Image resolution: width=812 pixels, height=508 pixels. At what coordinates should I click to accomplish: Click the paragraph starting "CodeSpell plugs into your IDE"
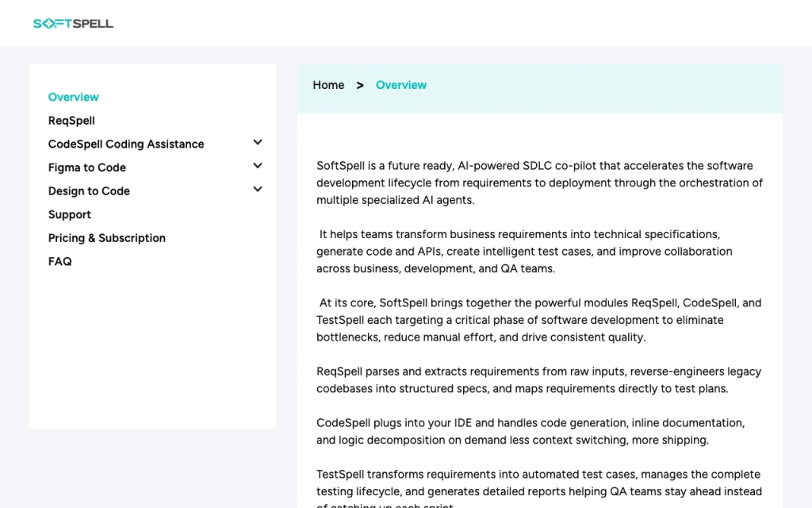pos(530,431)
